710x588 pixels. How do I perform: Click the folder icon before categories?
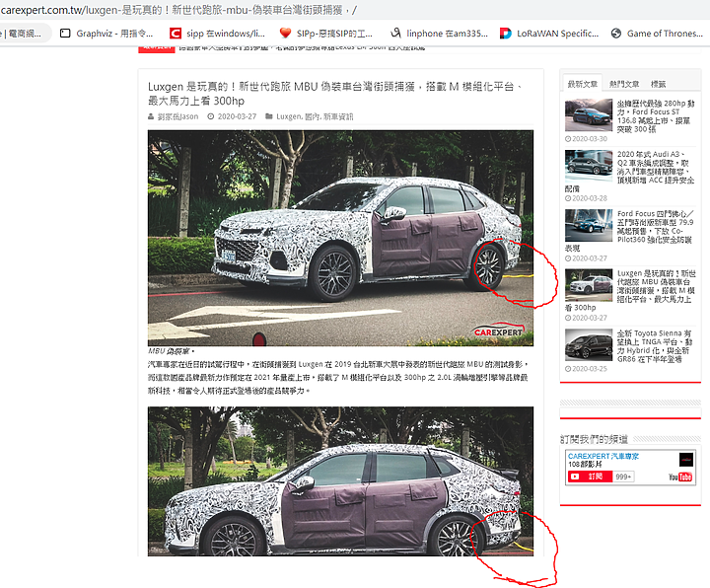[x=269, y=116]
